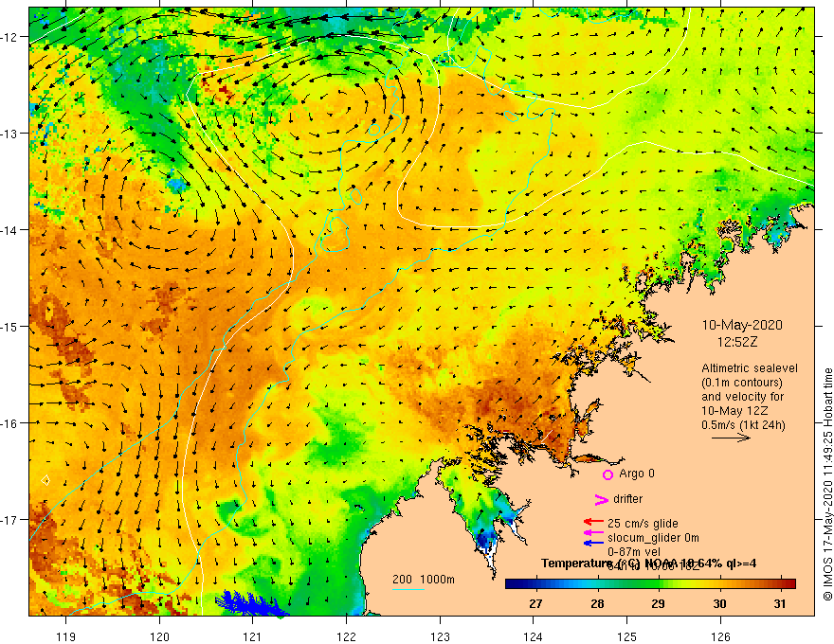Click the green middle of temperature color bar

(650, 584)
